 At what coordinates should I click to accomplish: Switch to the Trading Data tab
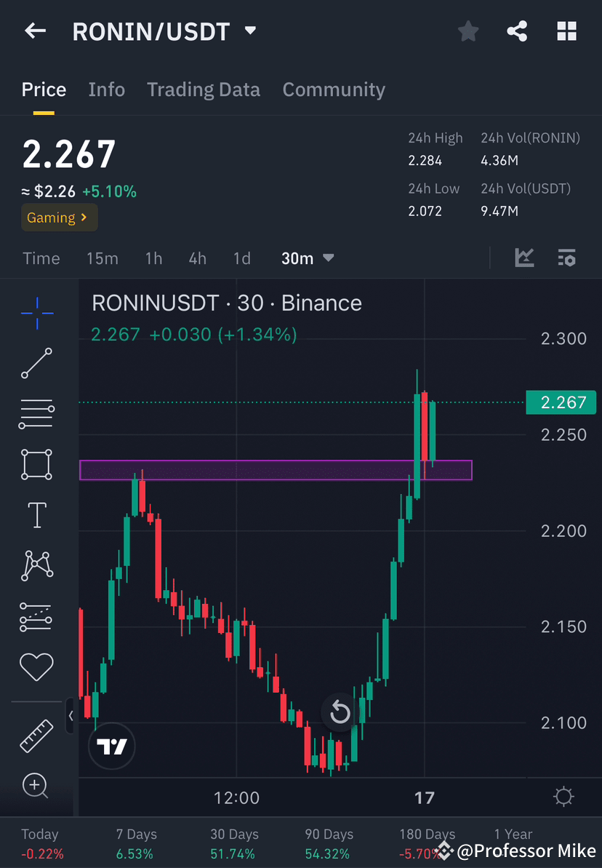(204, 89)
